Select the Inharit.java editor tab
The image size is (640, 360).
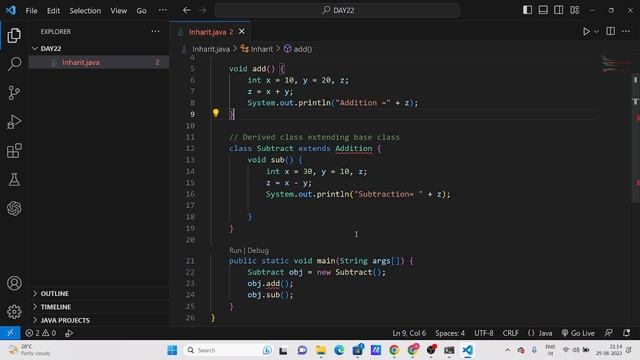tap(210, 32)
